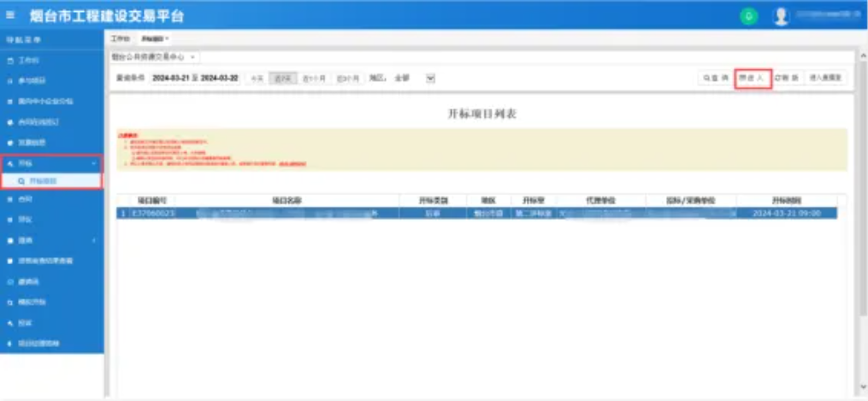This screenshot has width=868, height=401.
Task: Switch to the 工作台 tab
Action: pos(121,39)
